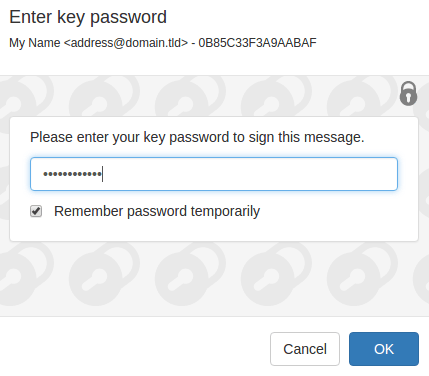Uncheck the Remember password temporarily checkbox
429x376 pixels.
pyautogui.click(x=36, y=211)
